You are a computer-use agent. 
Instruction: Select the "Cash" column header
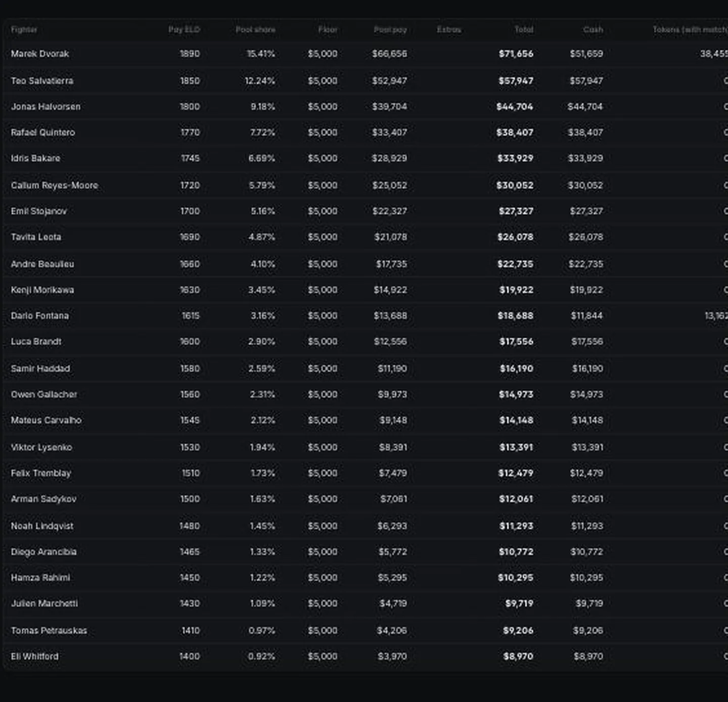[x=593, y=30]
